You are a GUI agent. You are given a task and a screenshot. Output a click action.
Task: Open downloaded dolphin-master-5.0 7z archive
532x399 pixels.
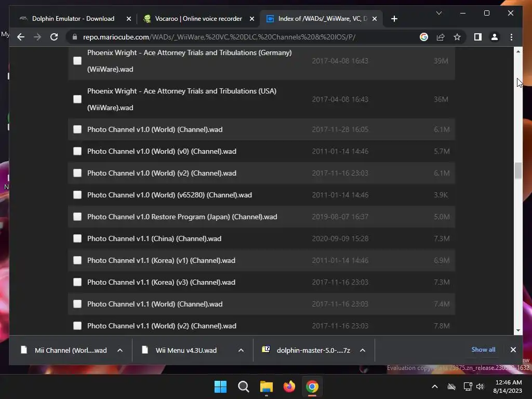pyautogui.click(x=307, y=350)
